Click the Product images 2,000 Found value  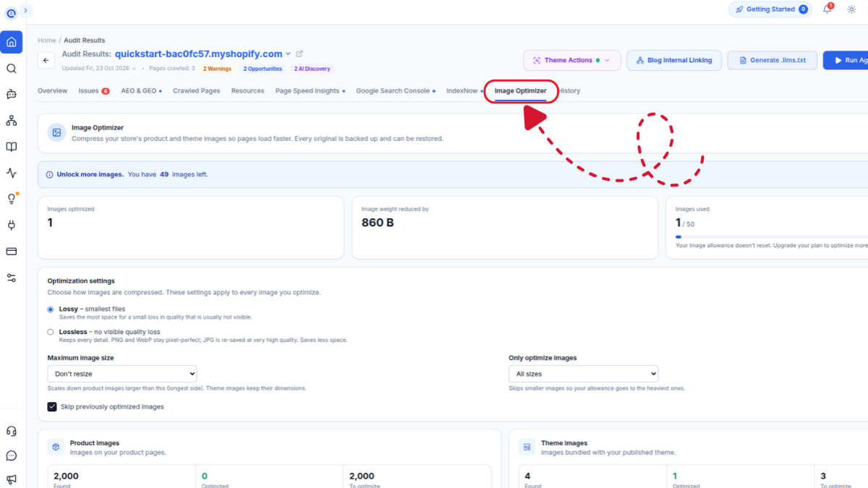point(66,476)
